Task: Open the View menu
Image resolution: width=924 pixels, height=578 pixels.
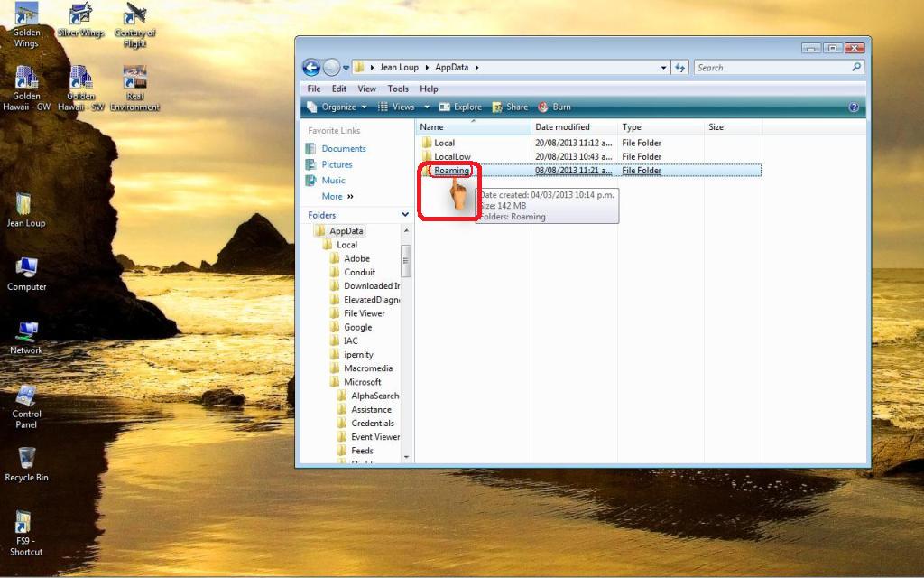Action: 366,89
